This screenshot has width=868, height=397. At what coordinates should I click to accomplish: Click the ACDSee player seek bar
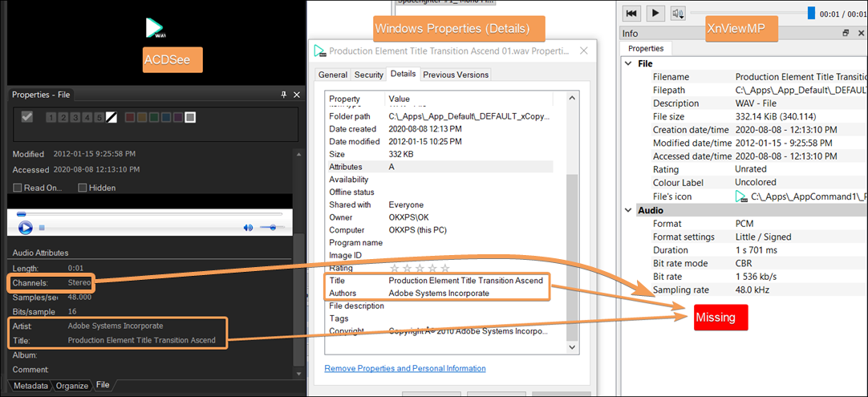(x=149, y=213)
